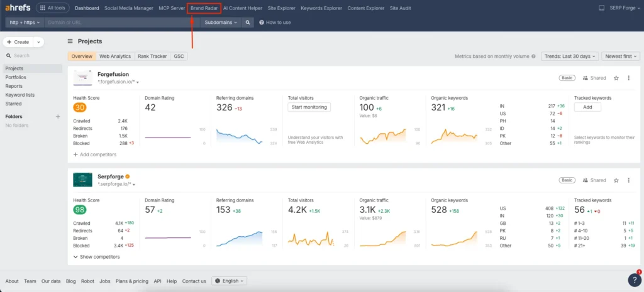
Task: Click the plus icon next to Folders
Action: tap(58, 117)
